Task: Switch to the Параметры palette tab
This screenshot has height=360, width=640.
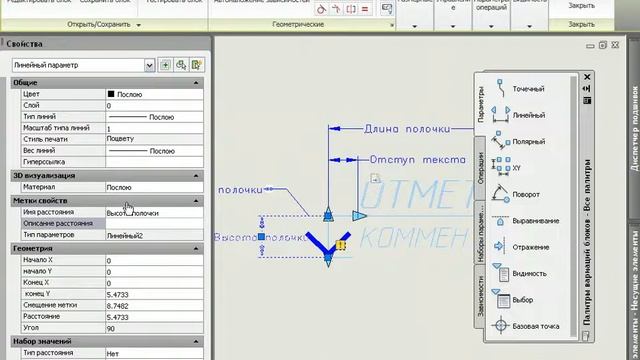Action: tap(480, 104)
